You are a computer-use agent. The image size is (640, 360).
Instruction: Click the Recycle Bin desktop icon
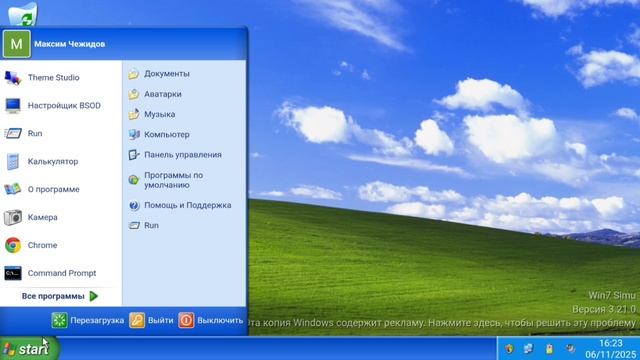click(x=23, y=13)
